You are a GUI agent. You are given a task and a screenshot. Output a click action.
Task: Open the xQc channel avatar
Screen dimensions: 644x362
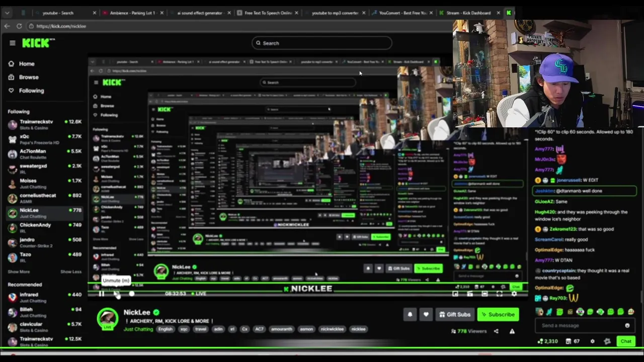point(13,139)
